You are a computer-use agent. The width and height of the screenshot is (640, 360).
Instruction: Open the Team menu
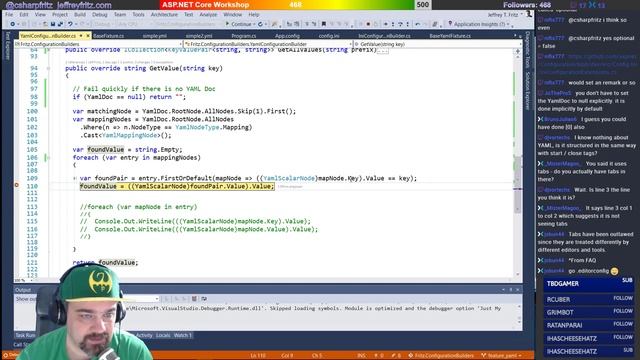click(x=120, y=15)
